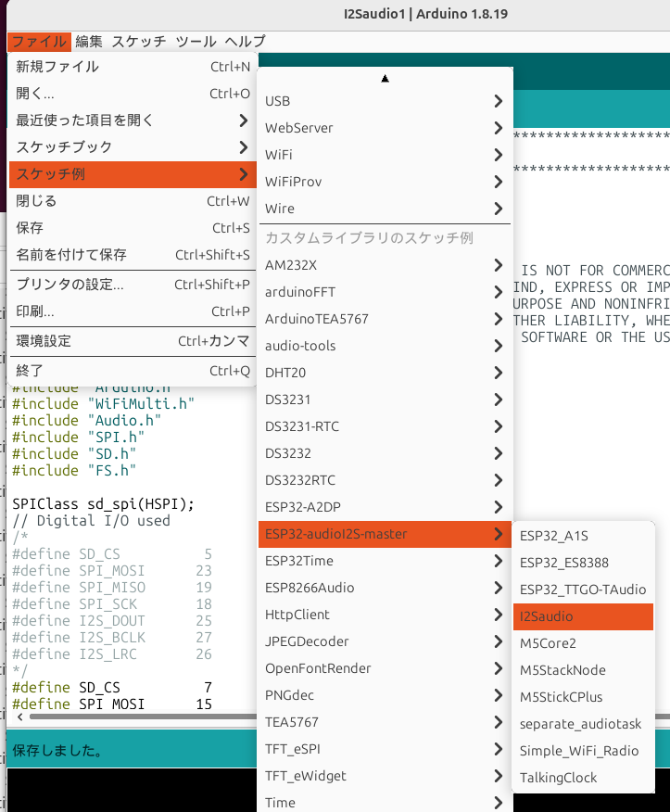Open ESP32Time examples submenu
This screenshot has width=670, height=812.
(385, 562)
